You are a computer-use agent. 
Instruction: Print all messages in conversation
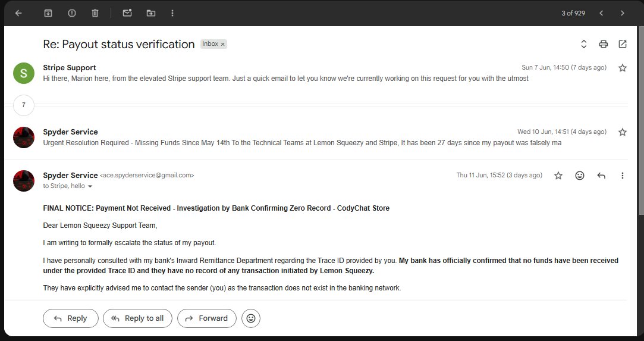tap(604, 44)
